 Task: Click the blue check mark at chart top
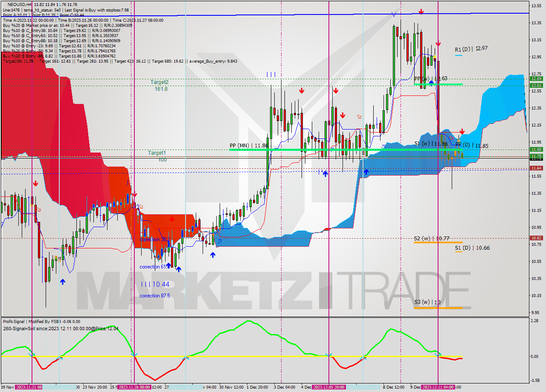click(393, 14)
